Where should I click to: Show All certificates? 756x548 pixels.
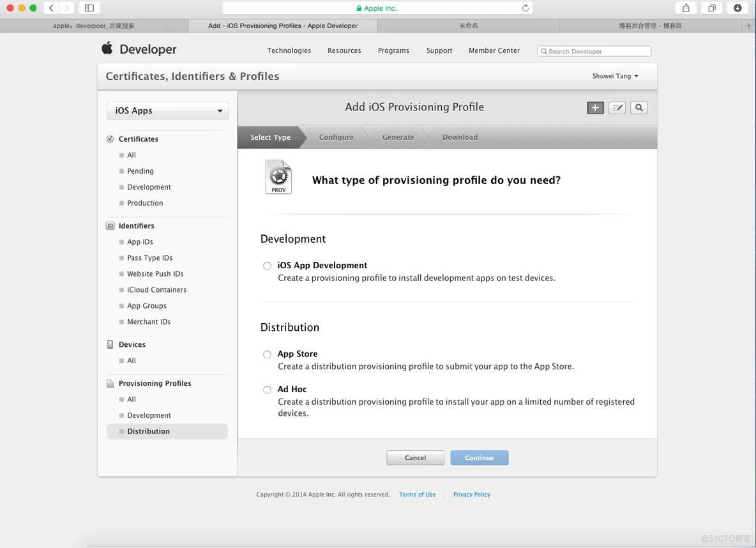pyautogui.click(x=132, y=155)
